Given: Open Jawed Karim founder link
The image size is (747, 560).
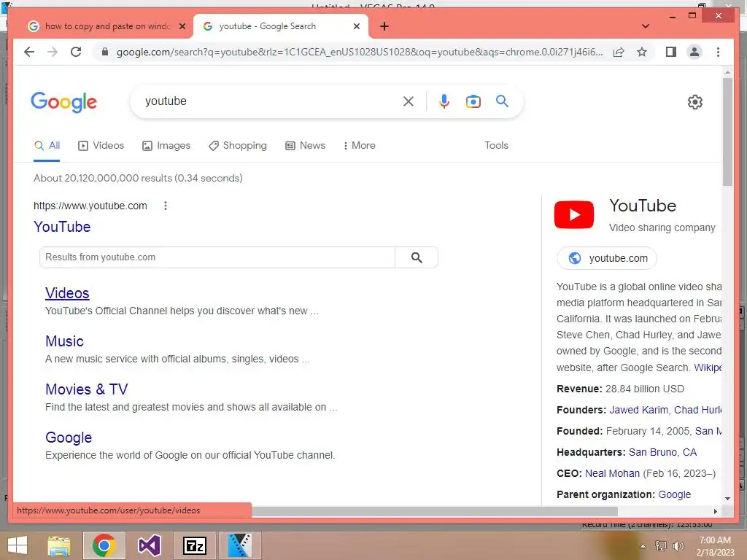Looking at the screenshot, I should point(638,410).
